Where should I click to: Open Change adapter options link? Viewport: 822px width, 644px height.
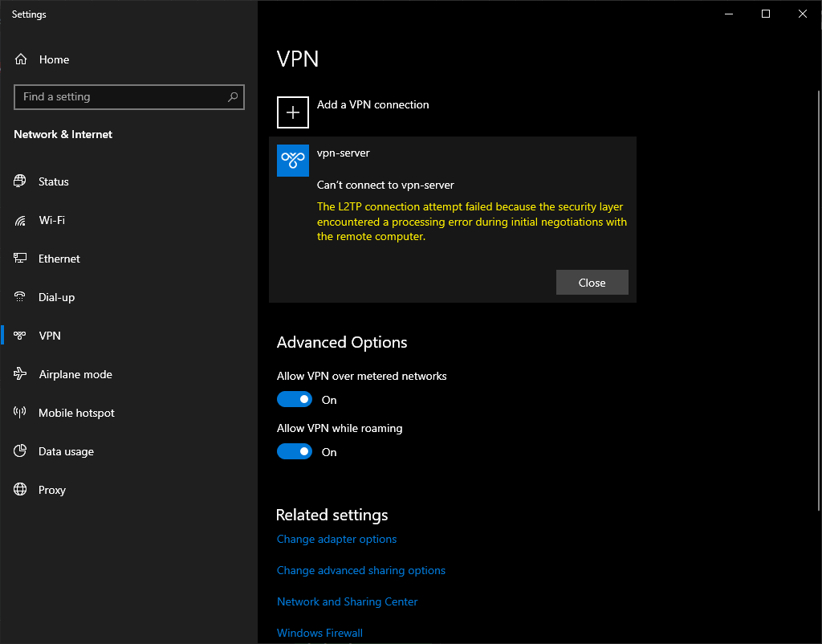(x=336, y=539)
